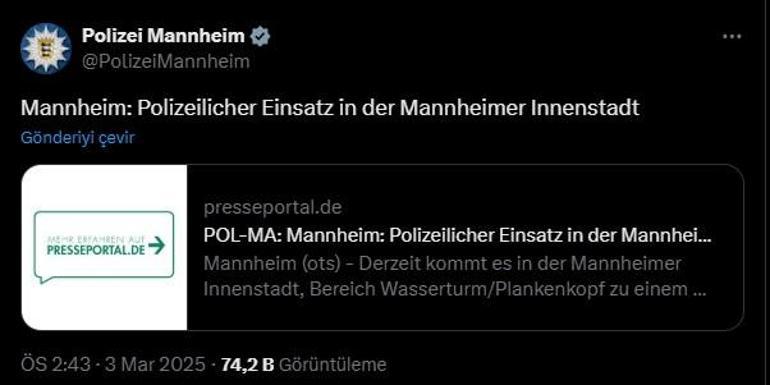770x385 pixels.
Task: Click the presseportal.de domain label
Action: point(273,208)
